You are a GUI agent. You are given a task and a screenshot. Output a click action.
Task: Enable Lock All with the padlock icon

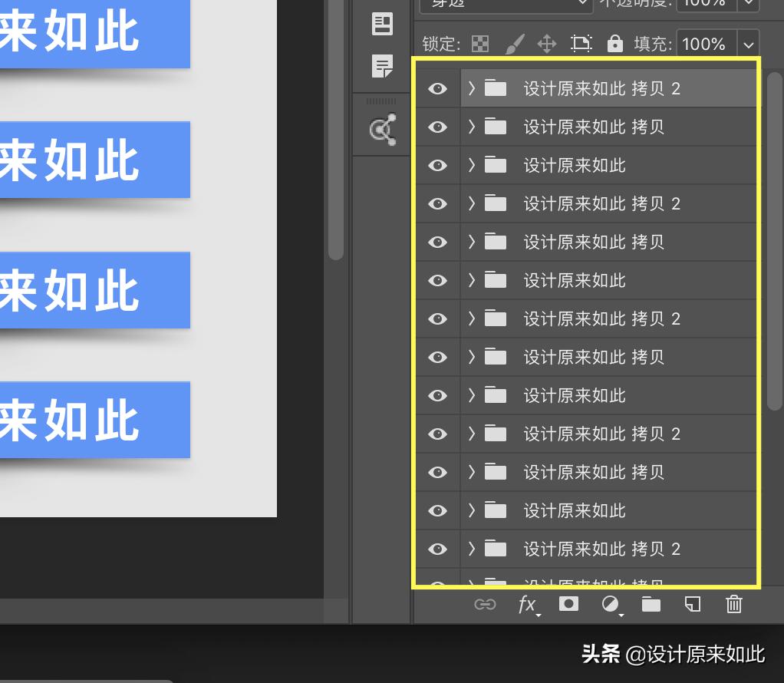(615, 44)
